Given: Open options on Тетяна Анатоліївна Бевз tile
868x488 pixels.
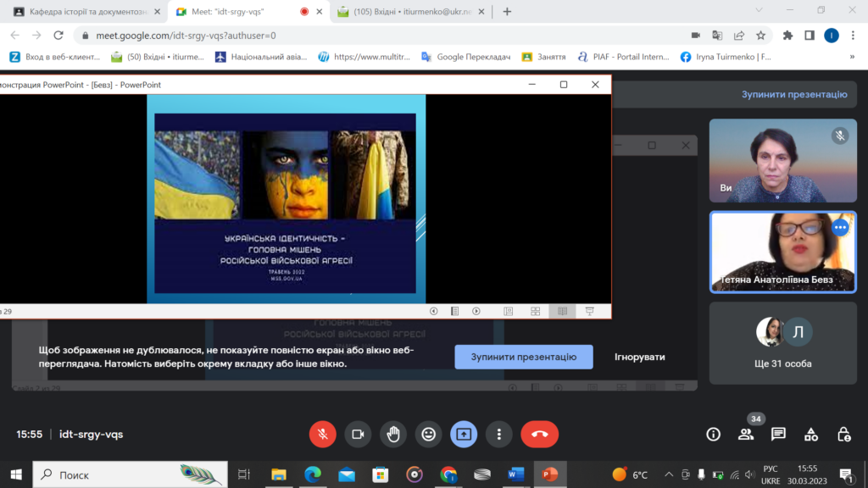Looking at the screenshot, I should (x=840, y=227).
